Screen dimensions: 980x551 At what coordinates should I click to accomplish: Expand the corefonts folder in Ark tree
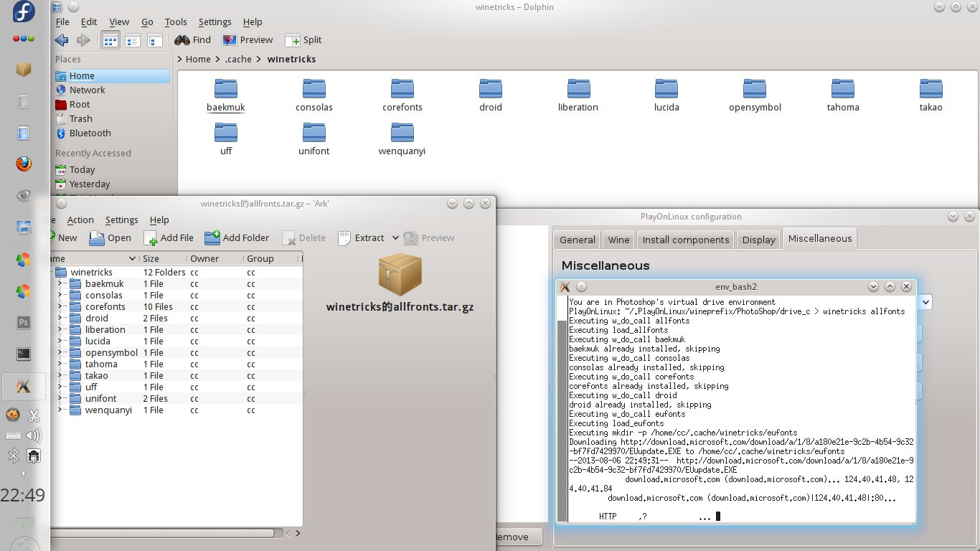point(60,307)
